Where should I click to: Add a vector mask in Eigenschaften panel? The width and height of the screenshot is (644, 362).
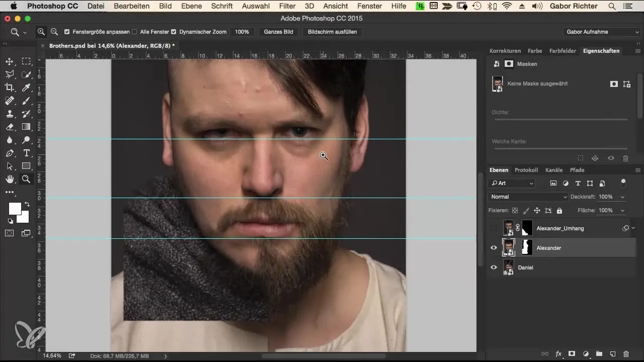pos(627,84)
